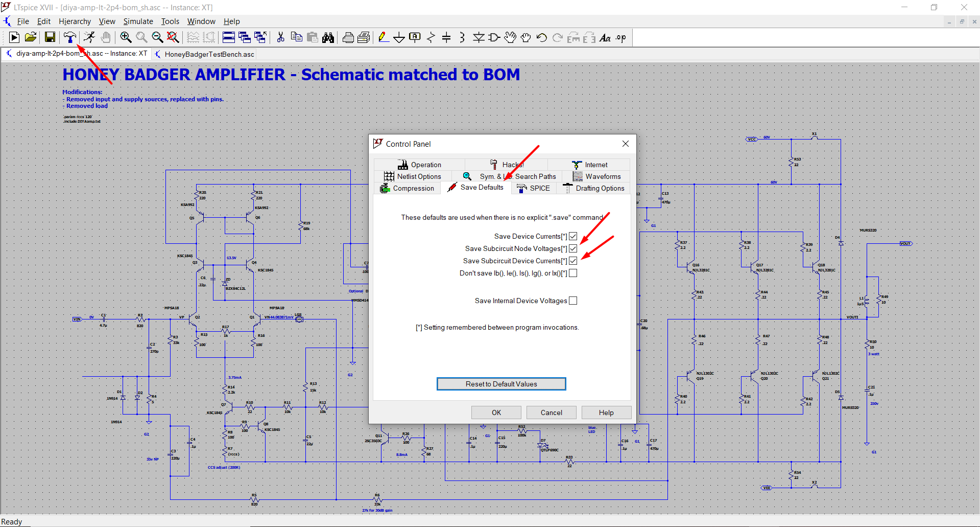980x527 pixels.
Task: Switch to the Hacks! tab
Action: [507, 165]
